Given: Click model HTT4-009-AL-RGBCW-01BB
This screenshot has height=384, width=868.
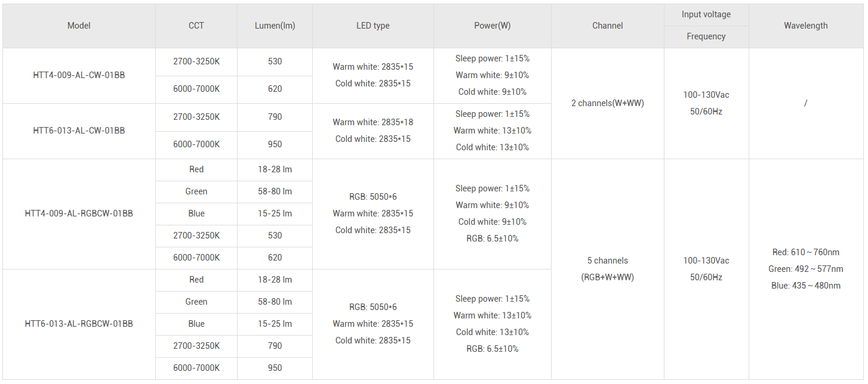Looking at the screenshot, I should (x=79, y=213).
